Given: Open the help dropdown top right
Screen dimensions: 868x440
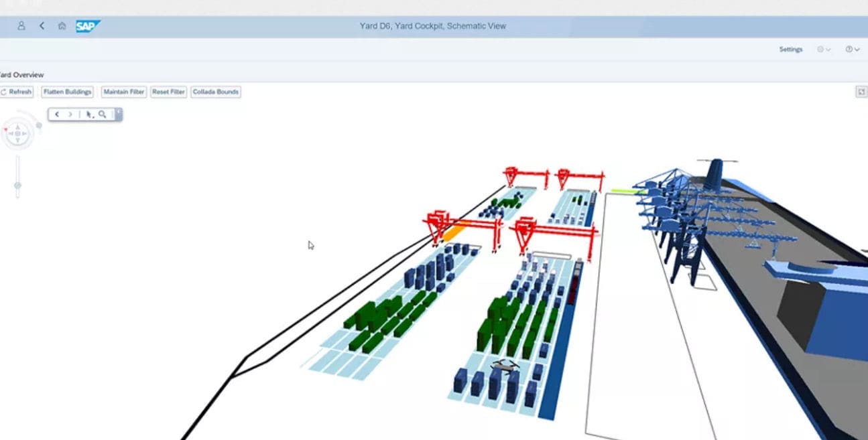Looking at the screenshot, I should pos(850,49).
